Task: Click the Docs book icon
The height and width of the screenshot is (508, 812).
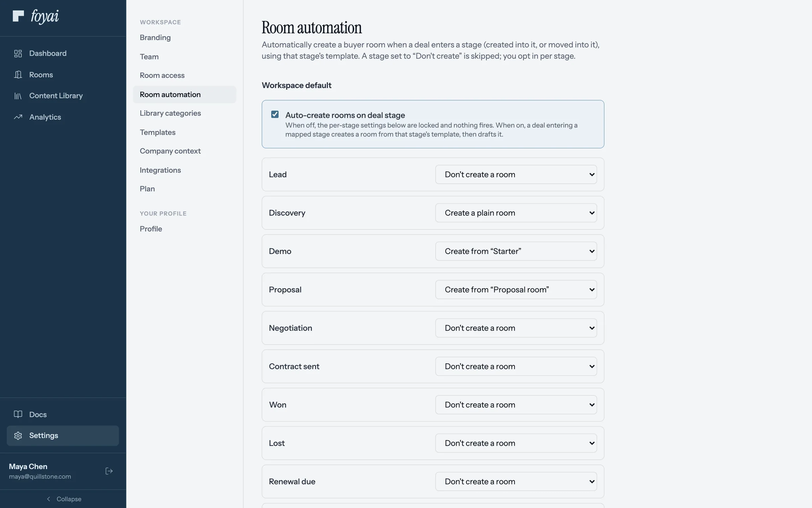Action: 18,414
